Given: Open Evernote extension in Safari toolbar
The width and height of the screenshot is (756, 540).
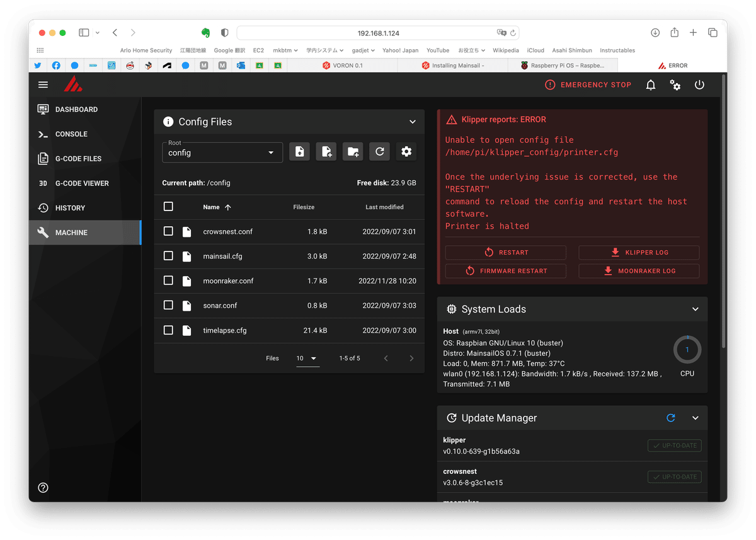Looking at the screenshot, I should 205,33.
